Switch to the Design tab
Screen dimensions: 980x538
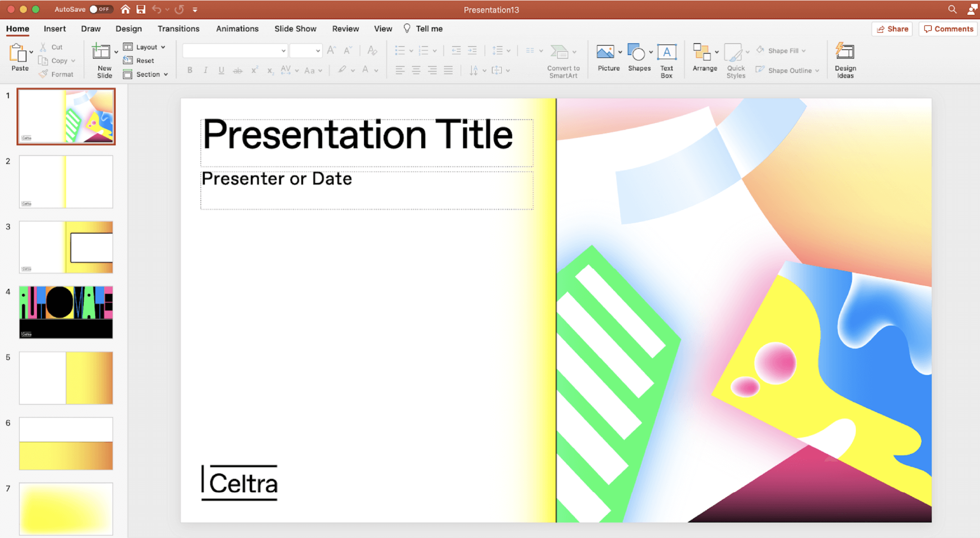coord(128,28)
